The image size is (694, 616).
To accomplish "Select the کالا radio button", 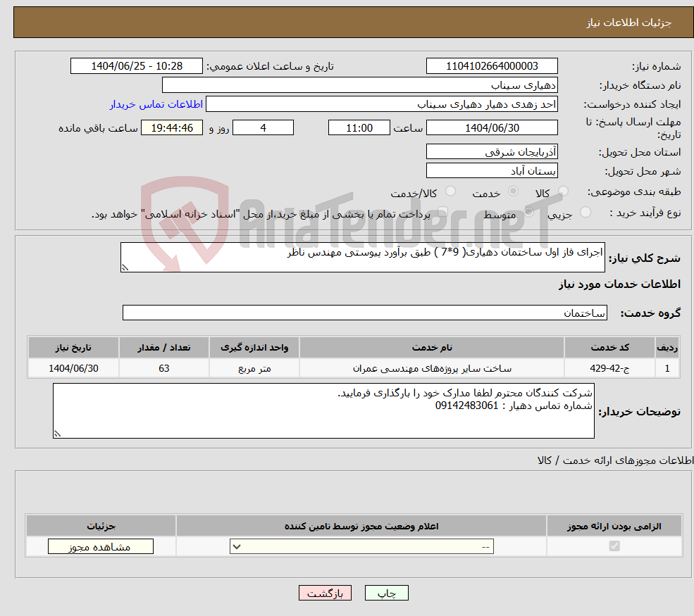I will tap(563, 191).
